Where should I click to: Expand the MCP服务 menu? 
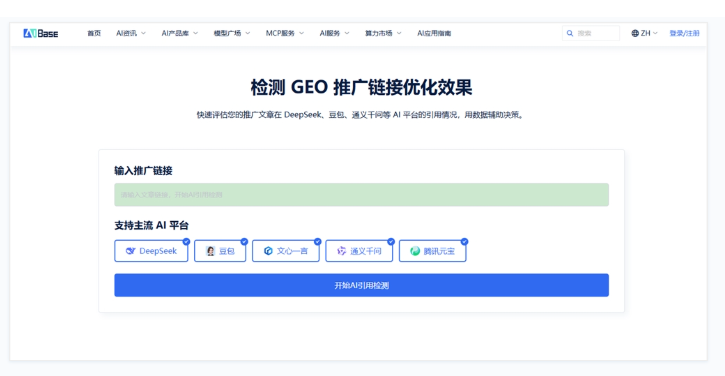pyautogui.click(x=285, y=33)
